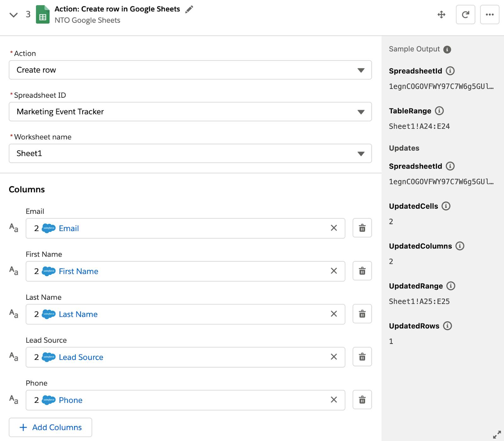The height and width of the screenshot is (441, 504).
Task: Click the NTO Google Sheets connection name
Action: [x=87, y=20]
